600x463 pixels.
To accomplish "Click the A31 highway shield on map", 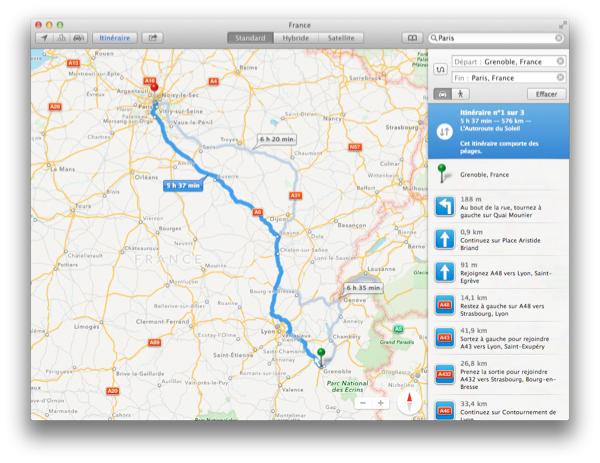I will click(295, 196).
